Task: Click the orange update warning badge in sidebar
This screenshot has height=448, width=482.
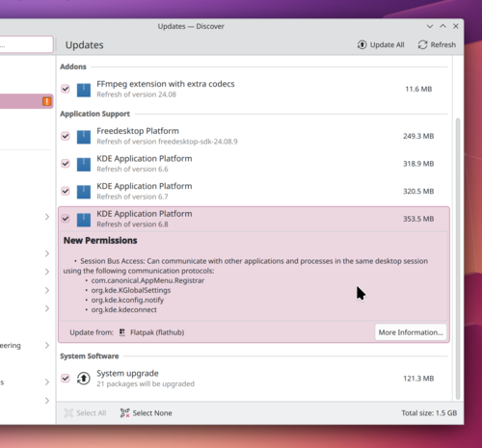Action: coord(46,101)
